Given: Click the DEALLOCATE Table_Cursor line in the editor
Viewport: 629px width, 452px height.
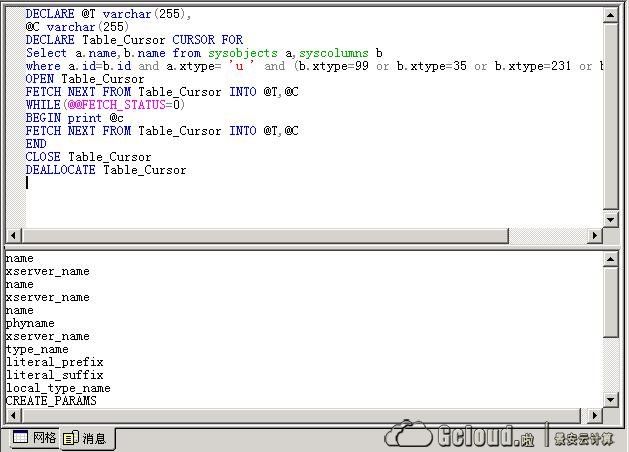Looking at the screenshot, I should point(106,170).
